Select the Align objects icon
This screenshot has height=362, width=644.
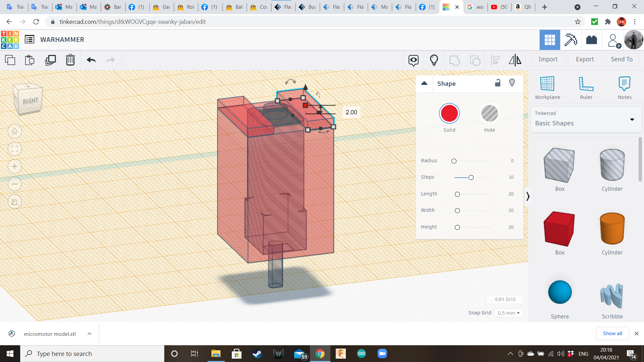(495, 59)
